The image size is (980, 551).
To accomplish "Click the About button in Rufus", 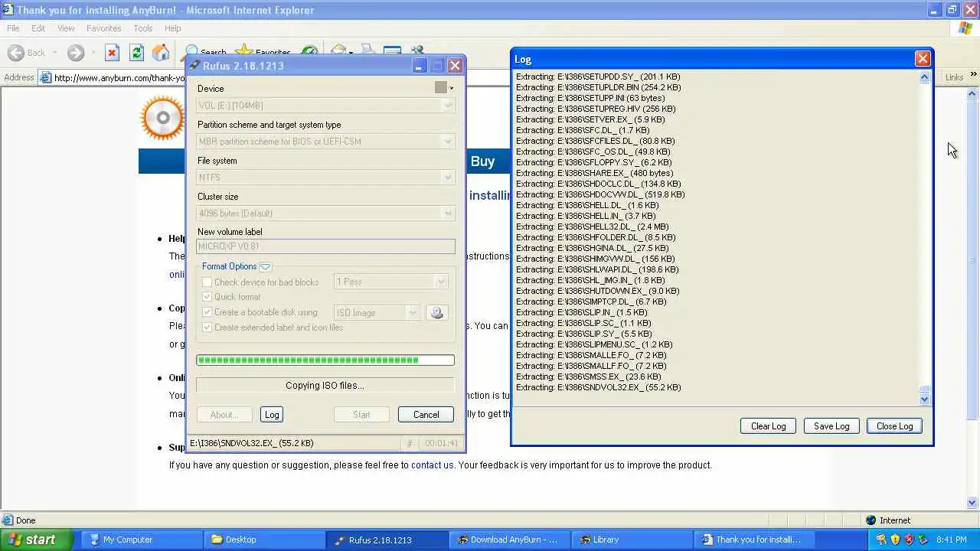I will coord(224,415).
